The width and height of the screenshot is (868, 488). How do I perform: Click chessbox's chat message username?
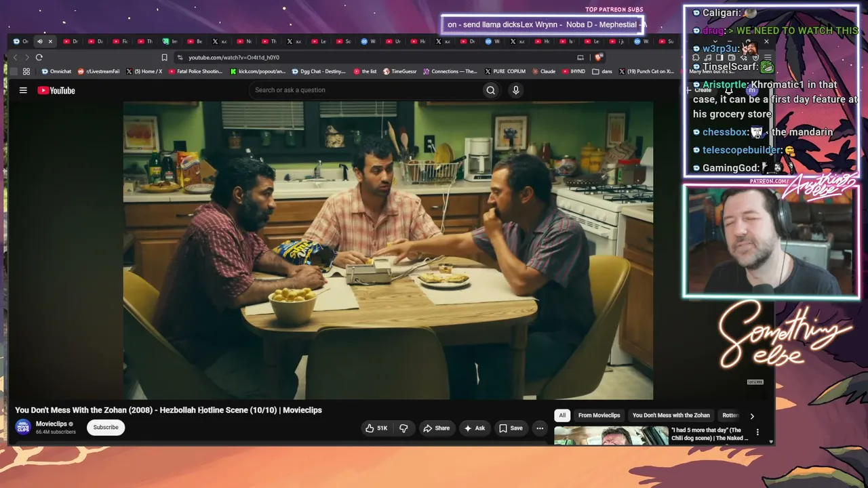tap(725, 132)
